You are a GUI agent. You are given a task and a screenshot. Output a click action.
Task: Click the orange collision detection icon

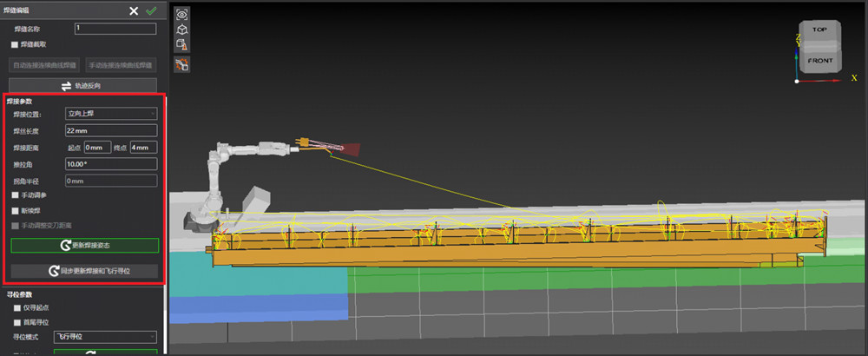click(181, 64)
